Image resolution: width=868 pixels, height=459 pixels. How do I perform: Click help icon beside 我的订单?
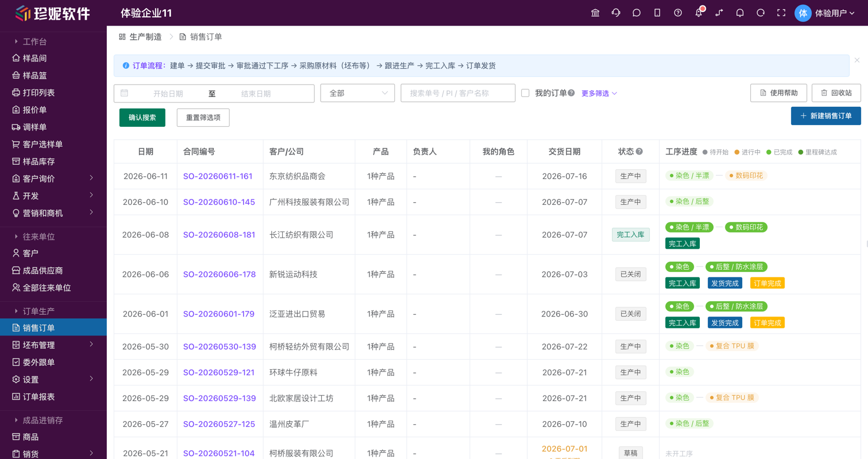pyautogui.click(x=571, y=93)
